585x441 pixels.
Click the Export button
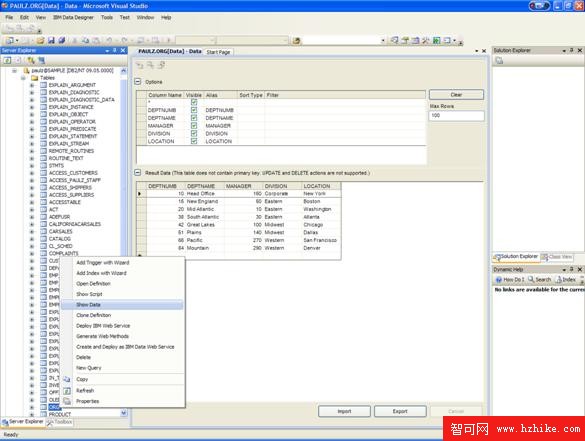click(x=400, y=412)
